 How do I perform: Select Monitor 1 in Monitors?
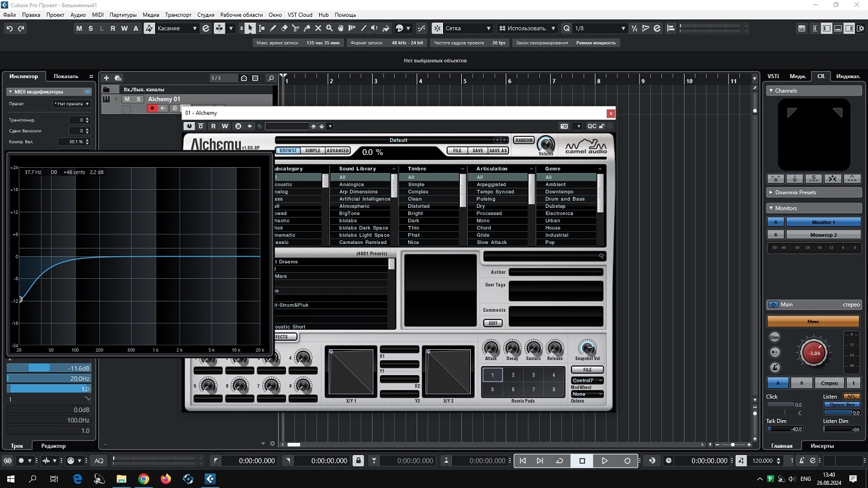coord(823,222)
